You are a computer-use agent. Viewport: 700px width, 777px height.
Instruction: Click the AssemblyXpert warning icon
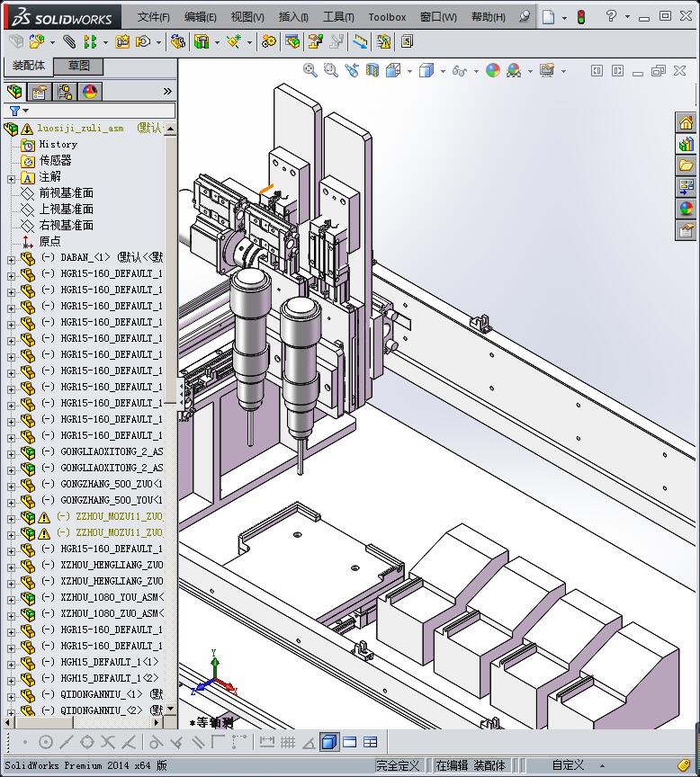click(x=383, y=41)
